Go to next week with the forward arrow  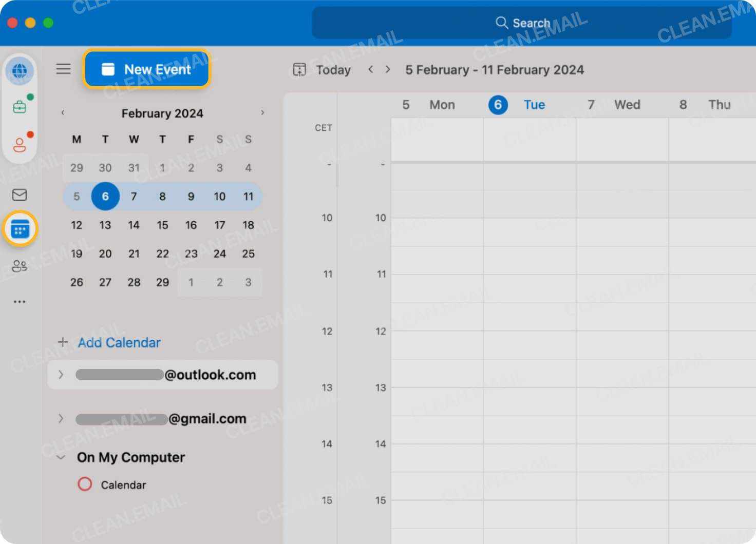point(388,69)
